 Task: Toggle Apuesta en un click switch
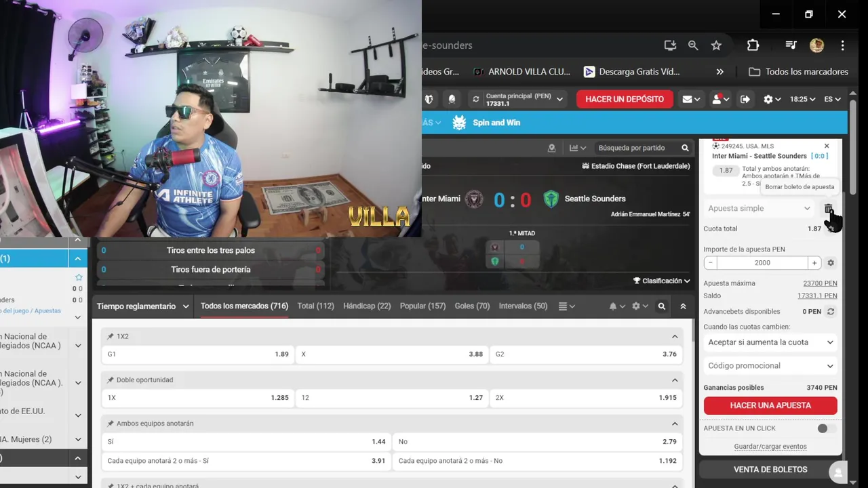pos(826,428)
